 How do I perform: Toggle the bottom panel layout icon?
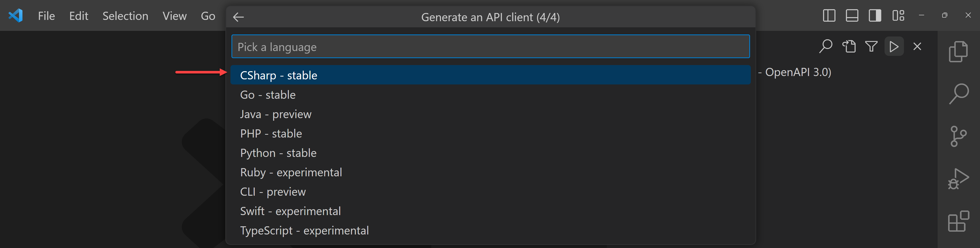(852, 16)
